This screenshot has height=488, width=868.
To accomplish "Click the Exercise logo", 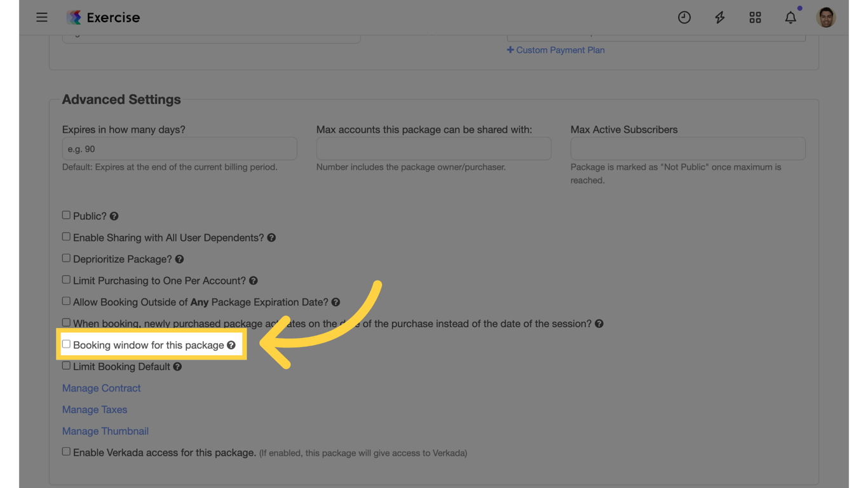I will coord(103,17).
